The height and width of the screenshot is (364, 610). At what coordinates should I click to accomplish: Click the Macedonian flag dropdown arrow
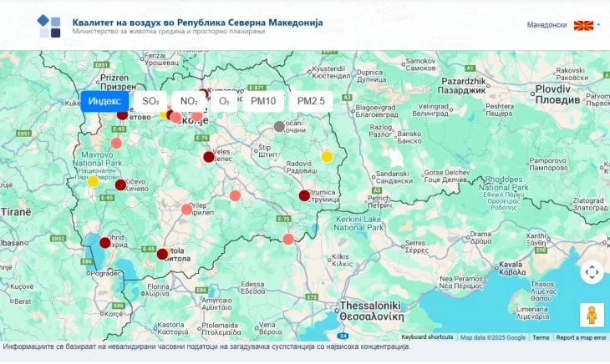click(x=598, y=25)
